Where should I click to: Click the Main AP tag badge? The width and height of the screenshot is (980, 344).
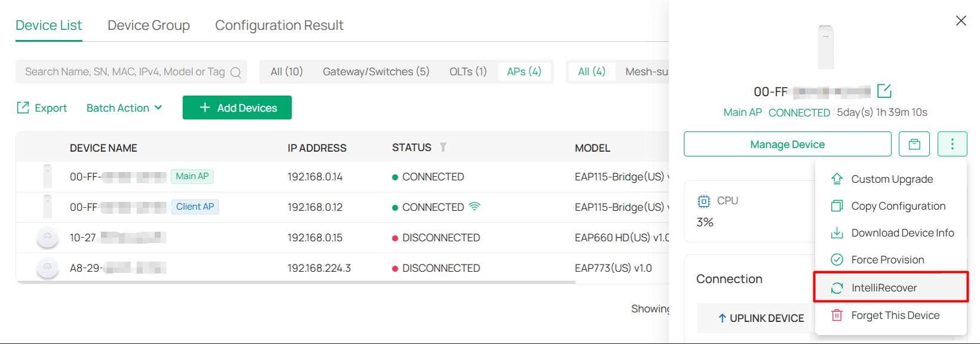tap(192, 176)
